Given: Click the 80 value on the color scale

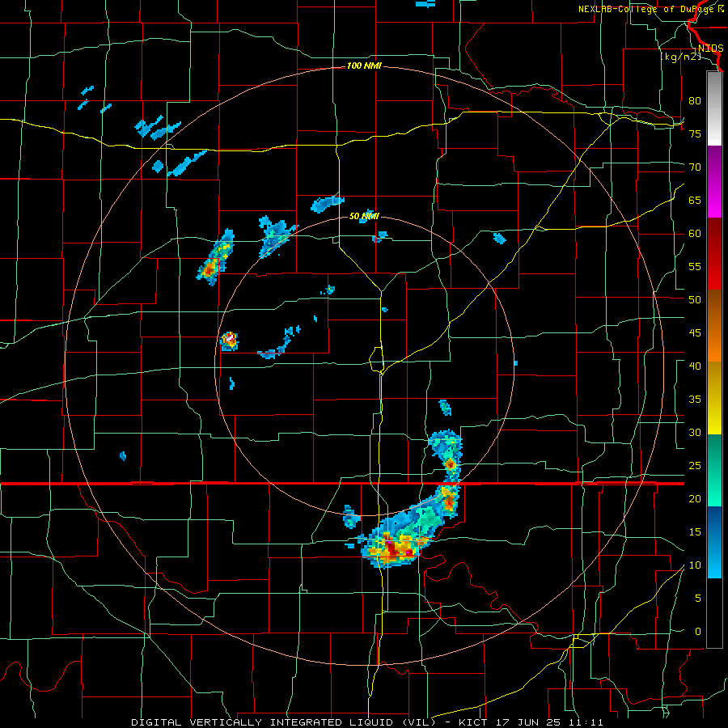Looking at the screenshot, I should pyautogui.click(x=695, y=101).
